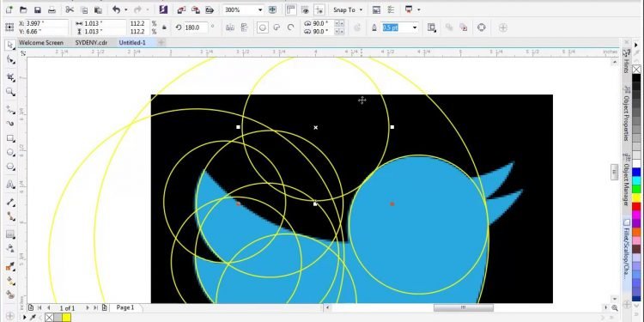Open a file with folder icon
Image resolution: width=644 pixels, height=322 pixels.
[23, 9]
